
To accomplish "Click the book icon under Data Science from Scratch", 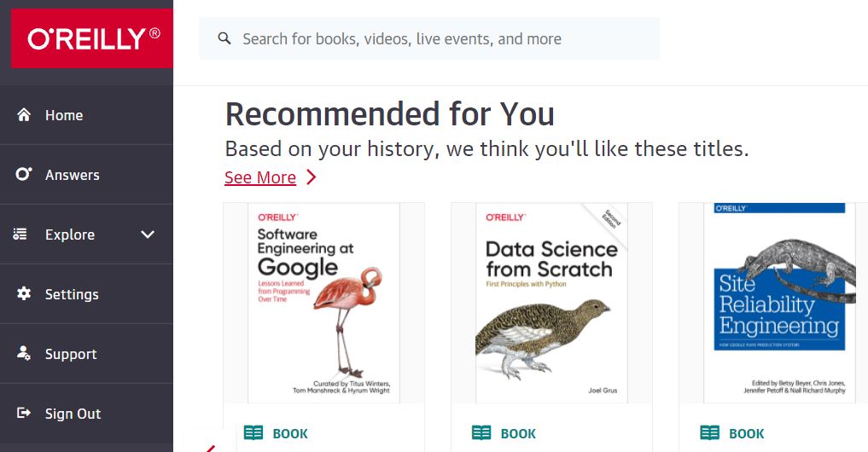I will click(481, 433).
